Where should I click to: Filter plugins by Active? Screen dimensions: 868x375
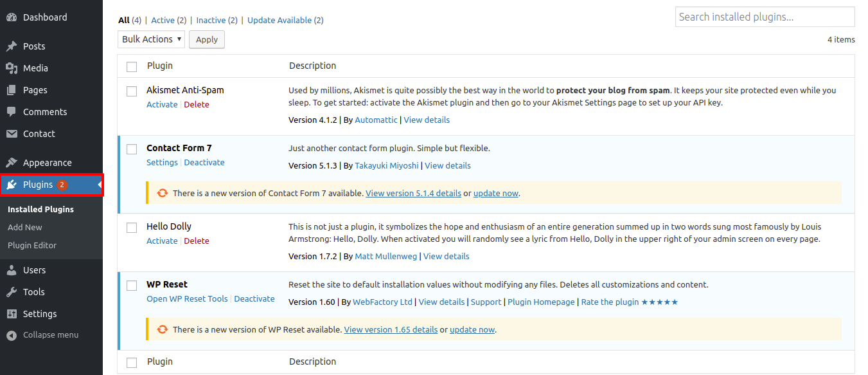point(163,21)
